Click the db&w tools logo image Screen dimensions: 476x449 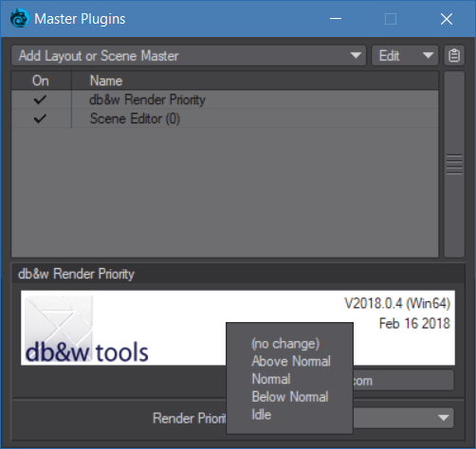pos(86,329)
